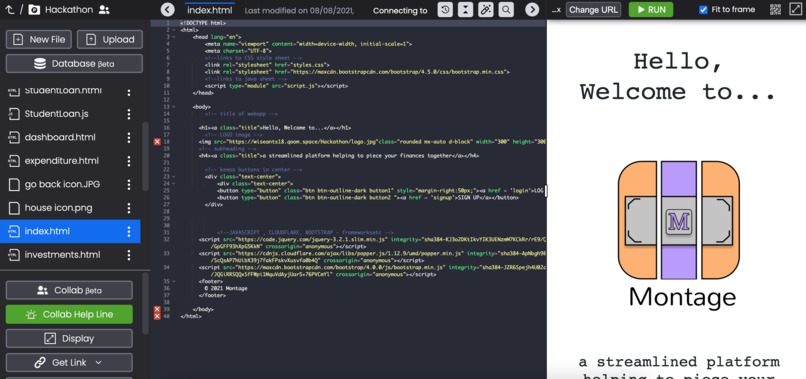Click the file list scrollbar
This screenshot has height=379, width=806.
tap(145, 156)
